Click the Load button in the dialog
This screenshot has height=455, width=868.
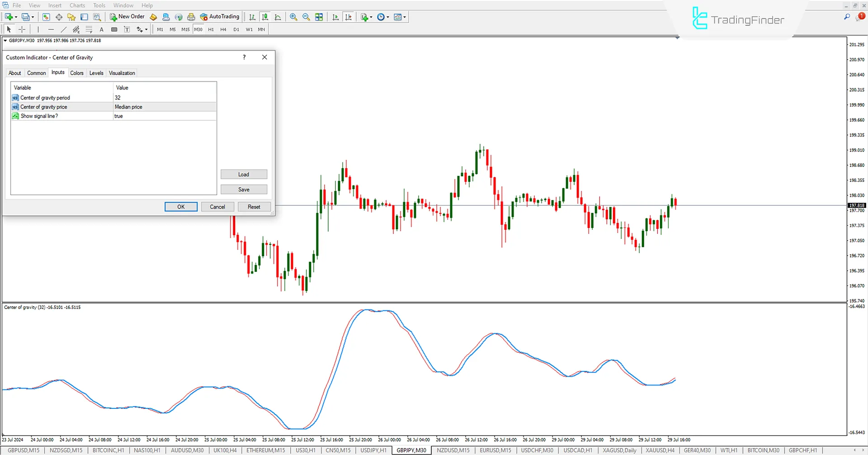click(x=244, y=174)
